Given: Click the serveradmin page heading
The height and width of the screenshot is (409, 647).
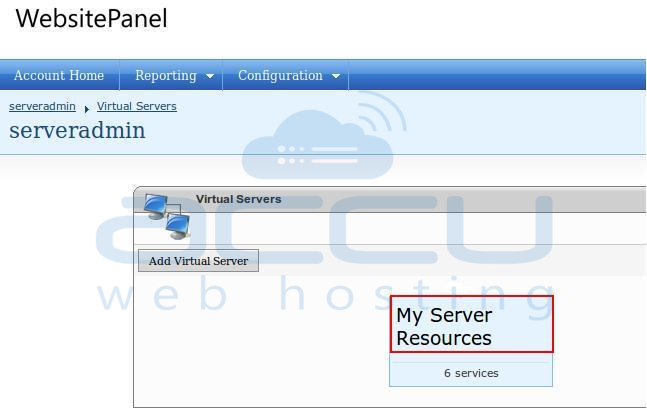Looking at the screenshot, I should click(77, 130).
